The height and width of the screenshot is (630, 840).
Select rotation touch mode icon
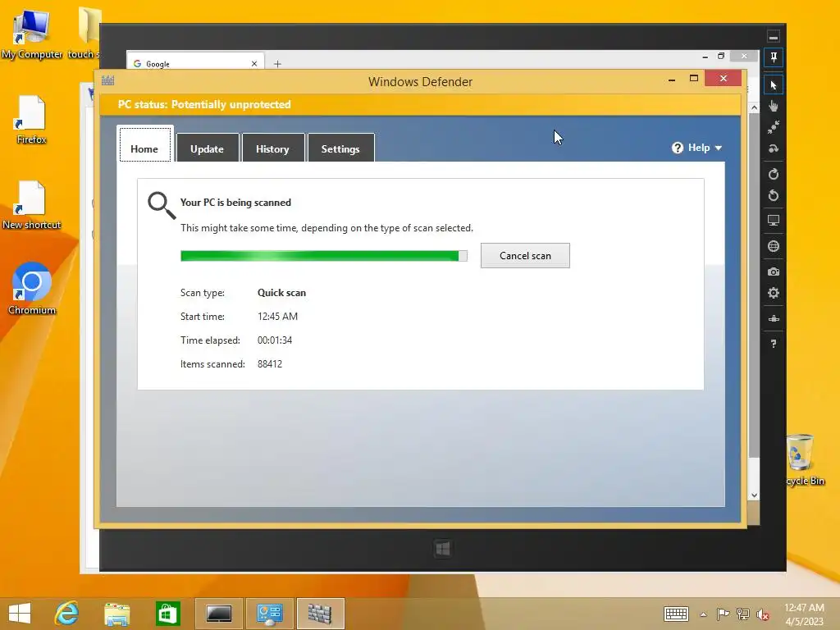click(773, 149)
